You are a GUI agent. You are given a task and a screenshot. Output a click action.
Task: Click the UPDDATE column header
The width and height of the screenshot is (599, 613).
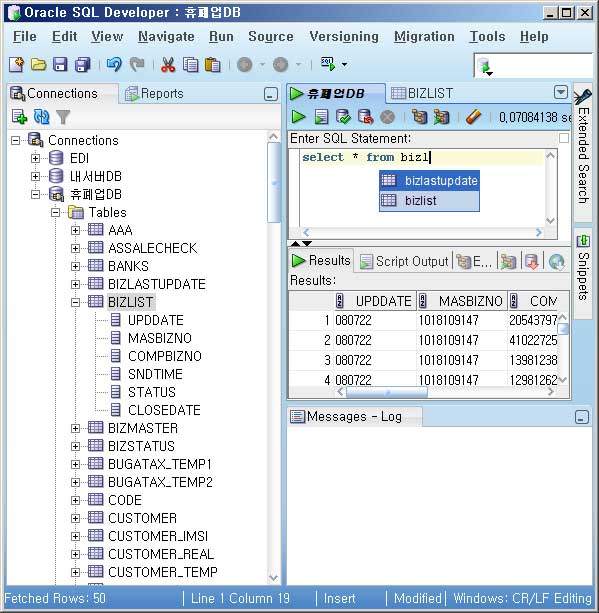pos(374,301)
